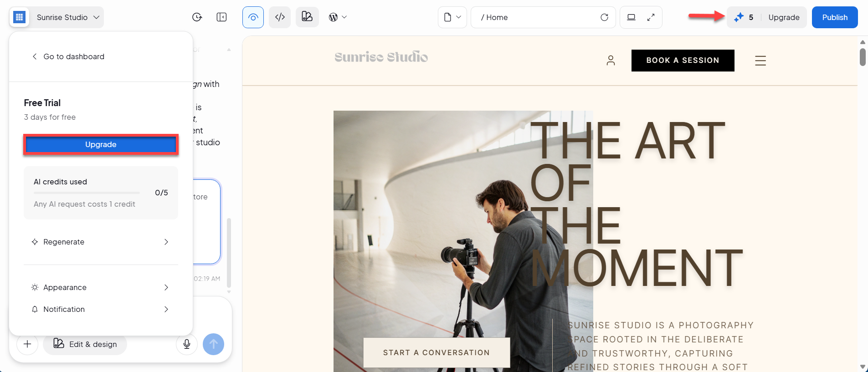Image resolution: width=868 pixels, height=372 pixels.
Task: Expand Regenerate chevron arrow
Action: pos(166,242)
